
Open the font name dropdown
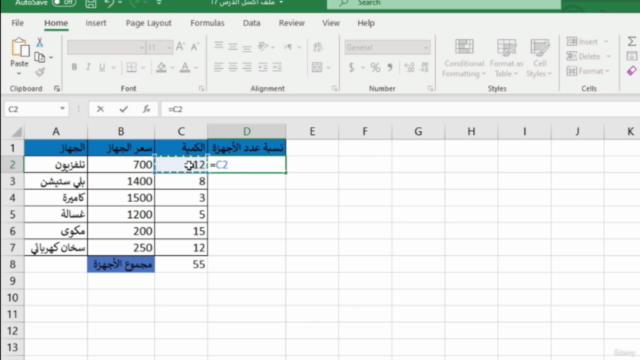(x=141, y=48)
